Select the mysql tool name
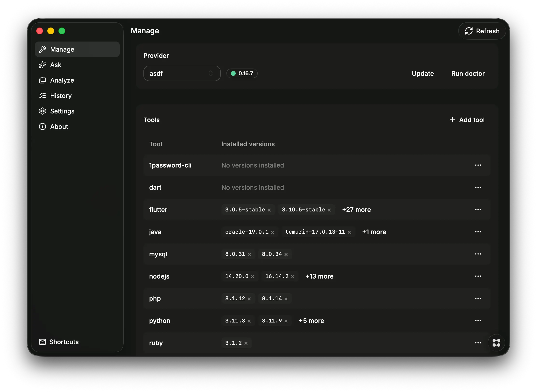 [x=158, y=254]
